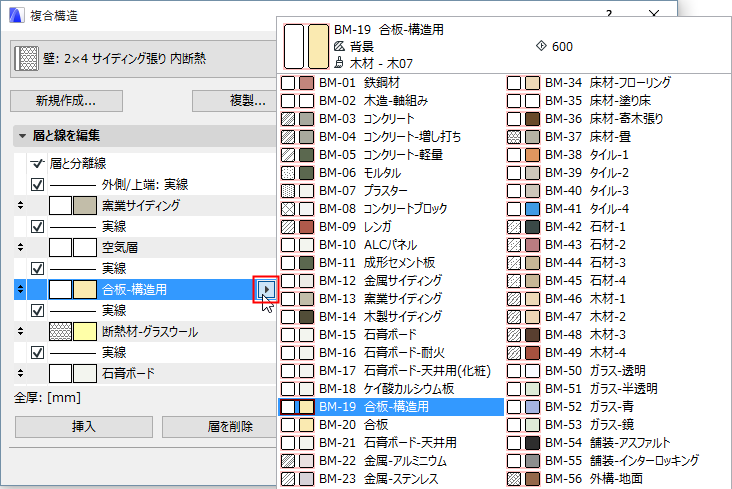Click the yellow swatch of 断熱材-グラスウール

click(85, 332)
